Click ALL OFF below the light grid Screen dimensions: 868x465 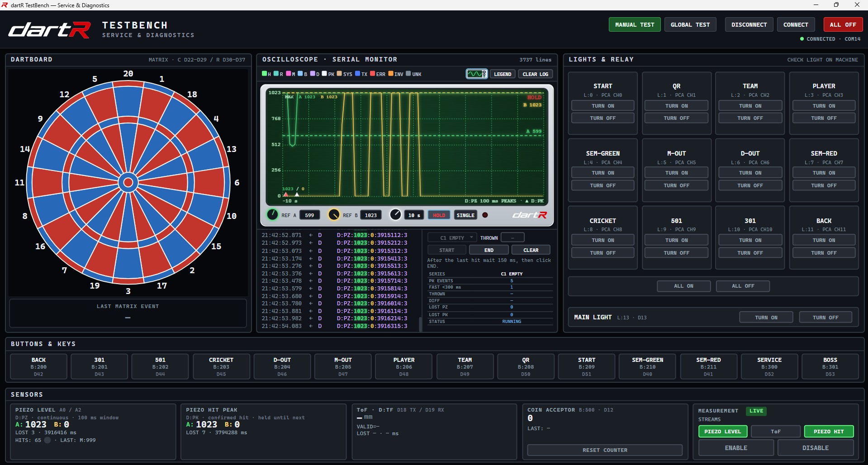click(743, 286)
